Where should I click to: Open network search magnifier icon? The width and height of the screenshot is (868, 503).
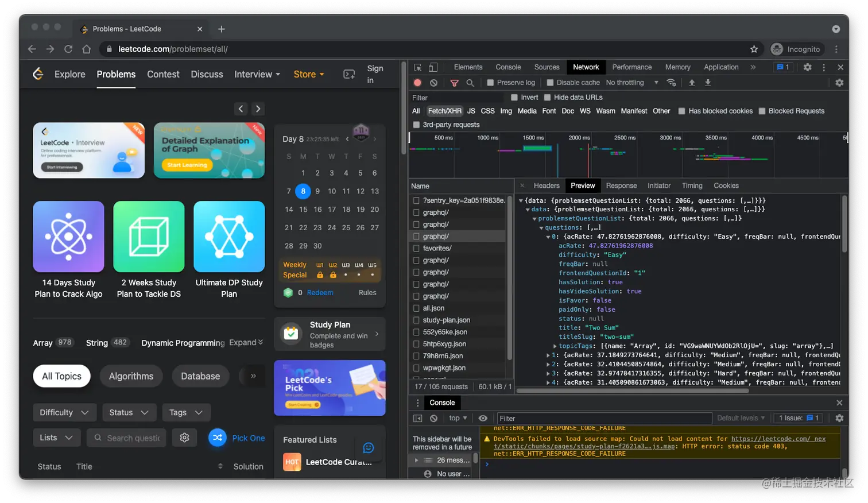click(x=470, y=83)
